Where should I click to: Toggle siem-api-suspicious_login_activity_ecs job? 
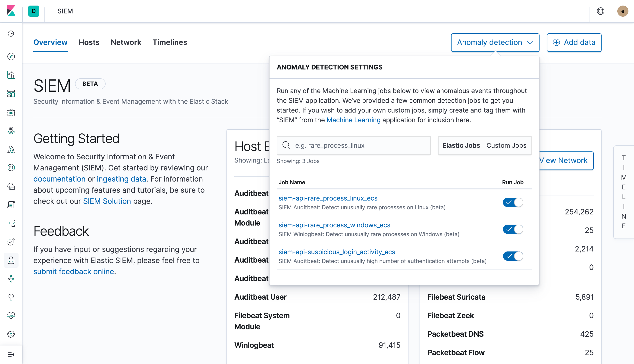512,256
